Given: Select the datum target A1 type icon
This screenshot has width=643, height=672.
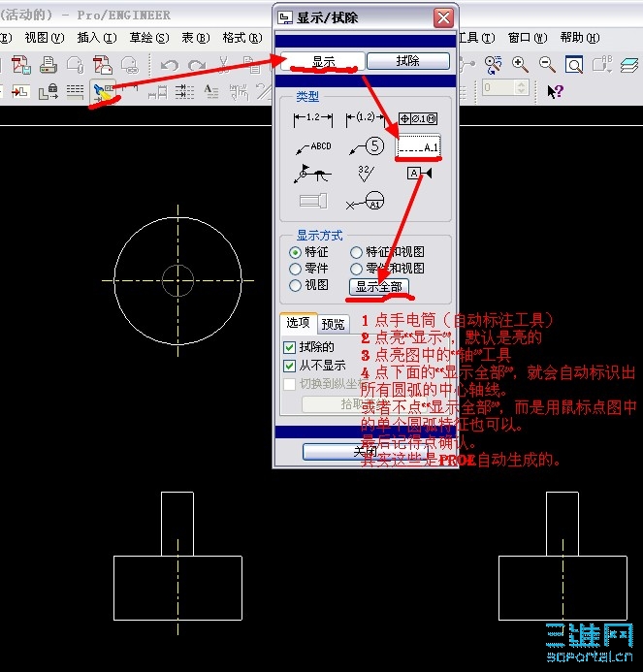Looking at the screenshot, I should [x=366, y=201].
